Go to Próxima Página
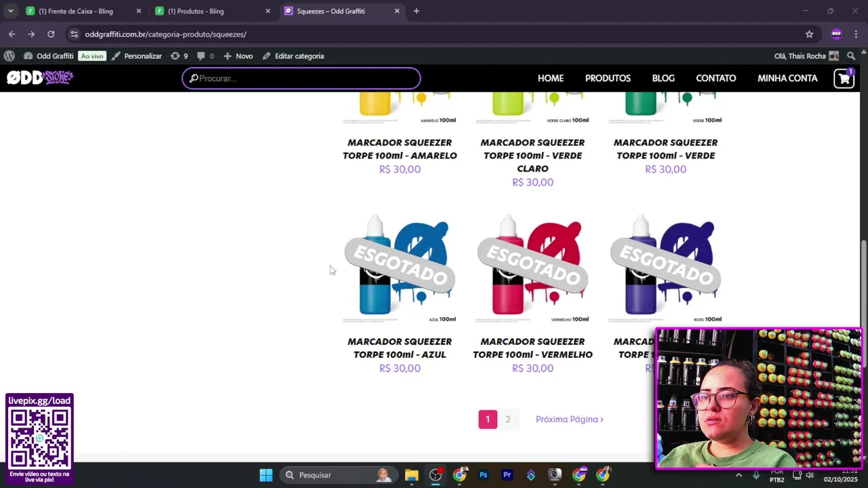 coord(570,420)
